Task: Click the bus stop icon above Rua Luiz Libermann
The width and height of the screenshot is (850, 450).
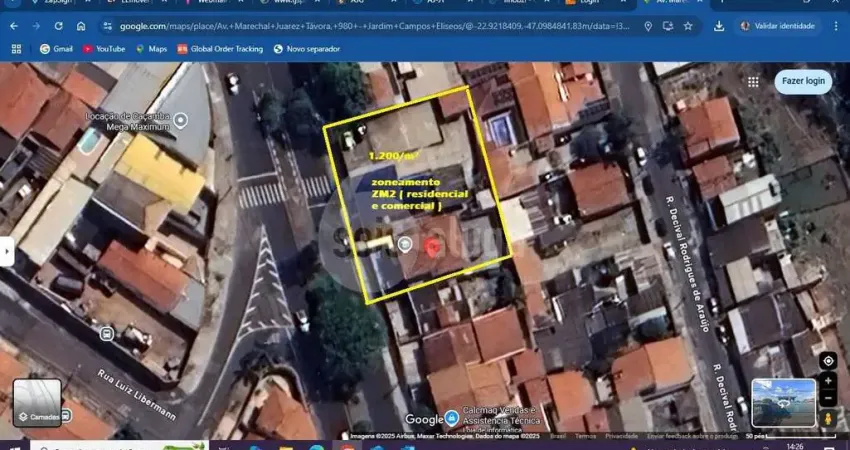Action: [x=106, y=332]
